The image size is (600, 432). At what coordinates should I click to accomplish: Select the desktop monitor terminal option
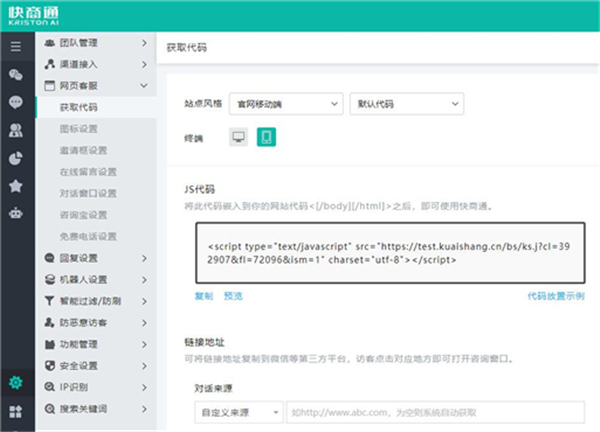click(x=238, y=137)
